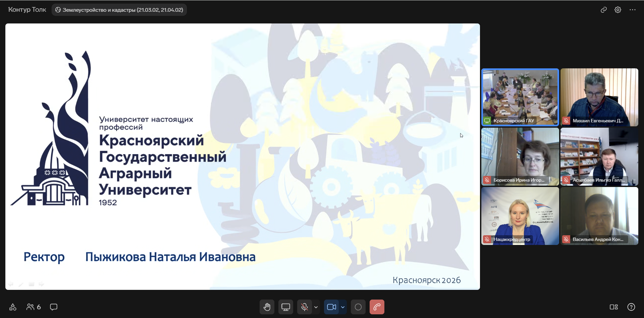Click the name 'Пыжикова Наталья Ивановна'
The width and height of the screenshot is (644, 318).
(170, 257)
